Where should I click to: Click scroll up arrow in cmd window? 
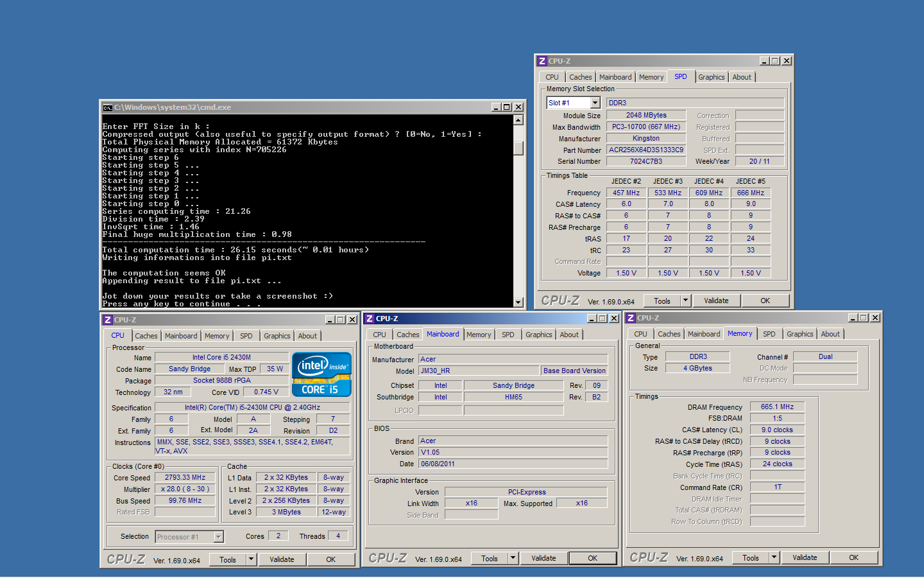(x=518, y=120)
